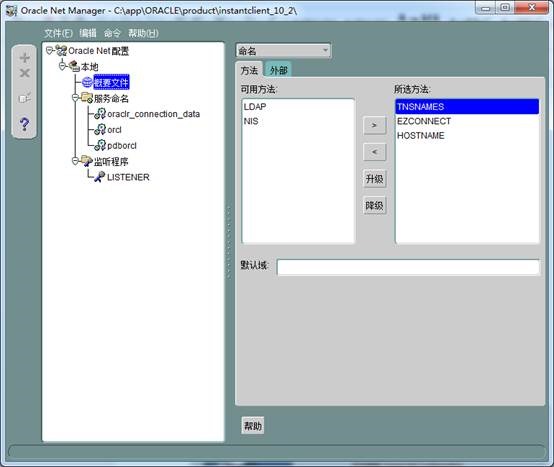Select TNSNAMES in selected methods
Screen dimensions: 554x467
click(x=467, y=107)
